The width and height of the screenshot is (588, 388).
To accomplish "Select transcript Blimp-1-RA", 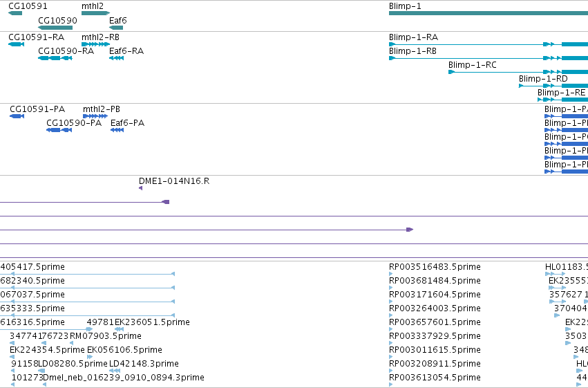I will click(489, 44).
